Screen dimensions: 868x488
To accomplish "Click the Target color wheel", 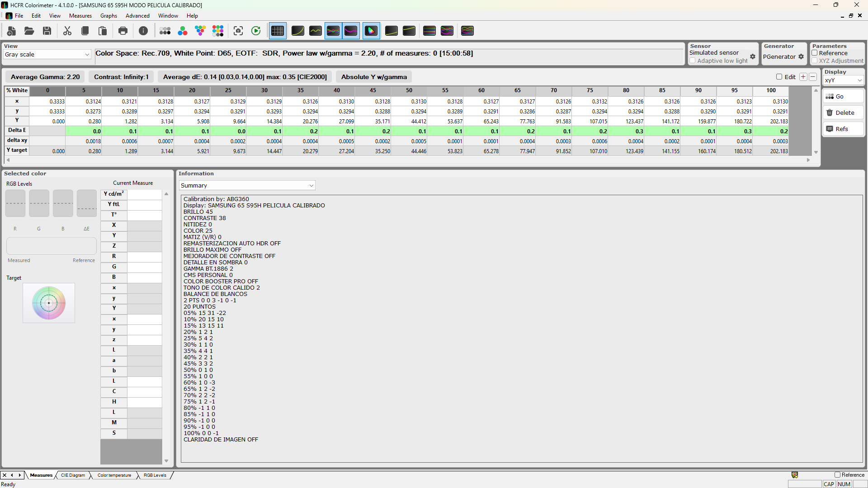I will point(49,303).
